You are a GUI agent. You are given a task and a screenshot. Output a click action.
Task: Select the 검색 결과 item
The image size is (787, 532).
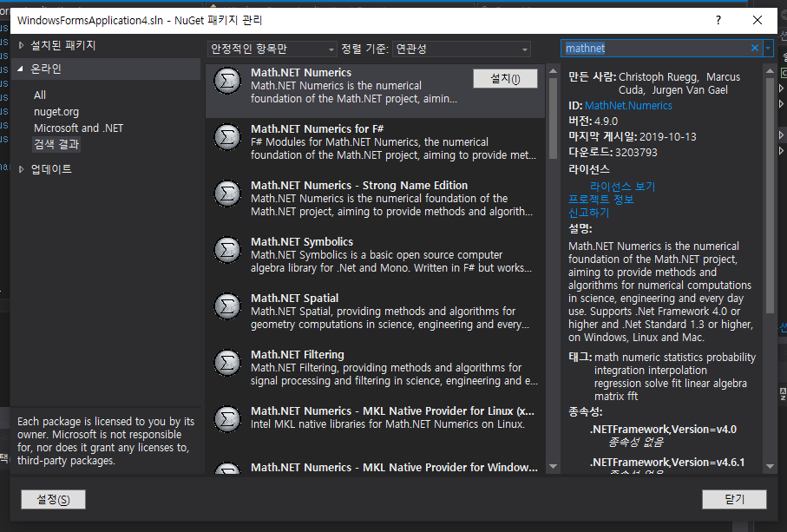[56, 145]
